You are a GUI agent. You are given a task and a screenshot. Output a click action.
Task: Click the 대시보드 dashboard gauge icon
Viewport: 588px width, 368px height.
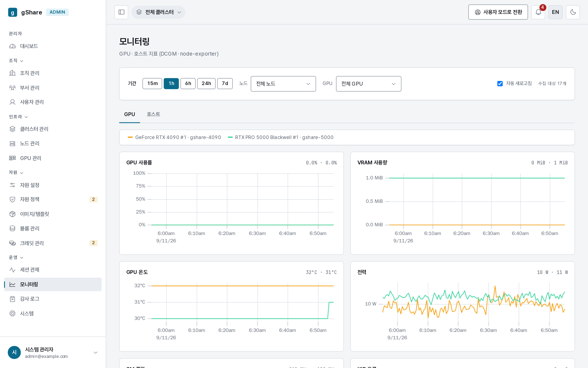(x=13, y=46)
